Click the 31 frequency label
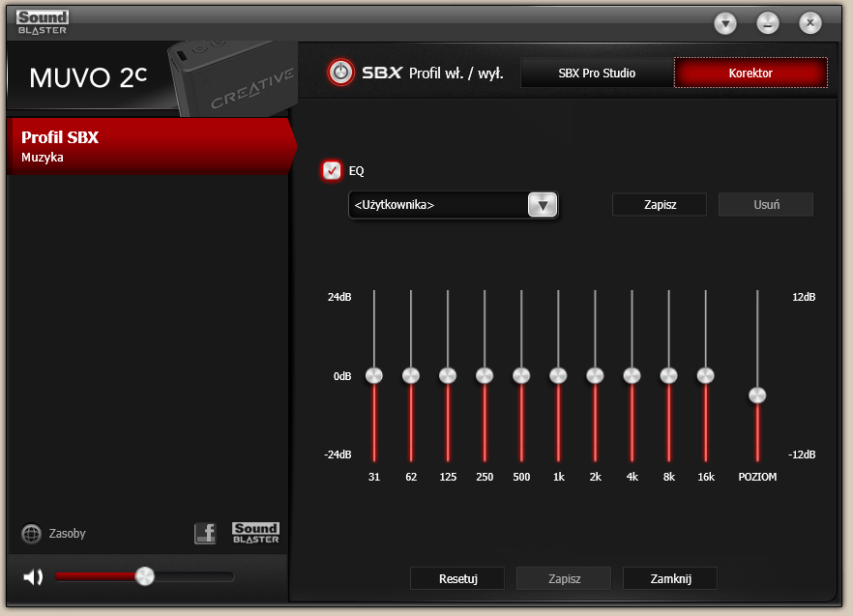The image size is (853, 616). [x=373, y=477]
